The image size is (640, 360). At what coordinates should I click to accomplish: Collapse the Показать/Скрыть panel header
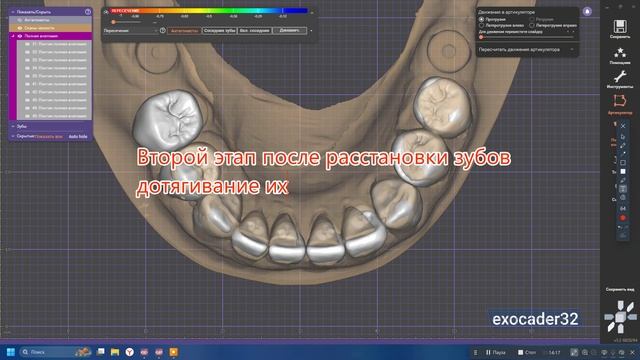(x=13, y=12)
